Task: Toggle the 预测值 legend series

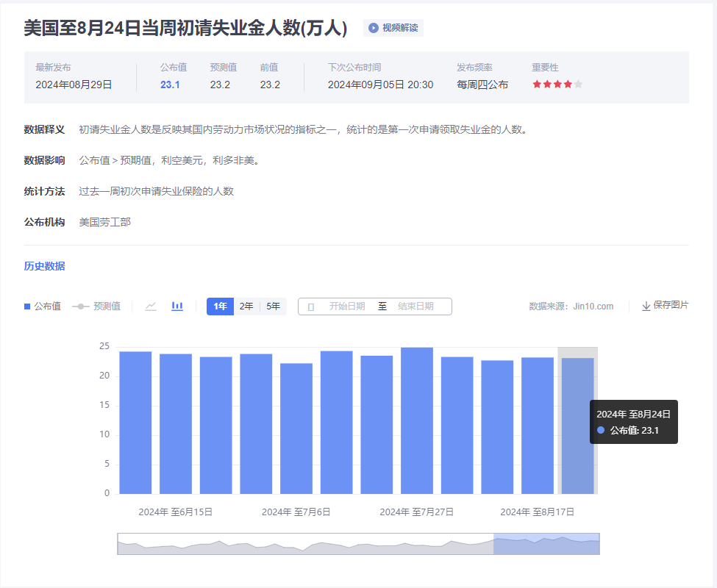Action: pyautogui.click(x=96, y=306)
